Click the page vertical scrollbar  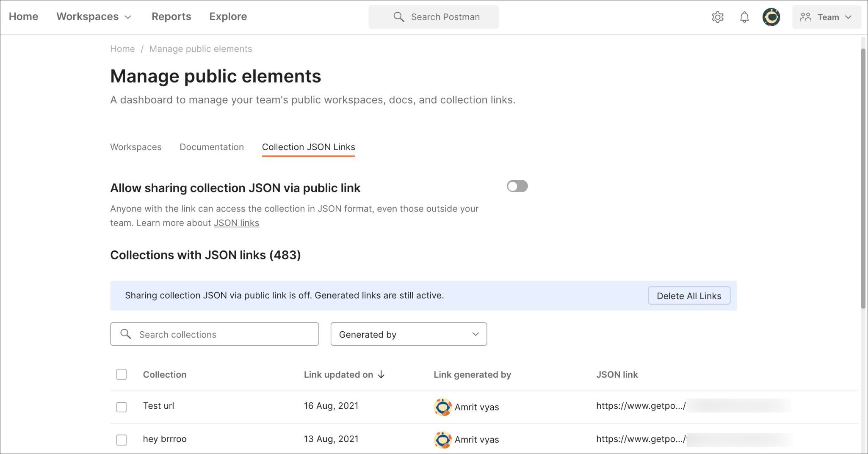pos(863,179)
